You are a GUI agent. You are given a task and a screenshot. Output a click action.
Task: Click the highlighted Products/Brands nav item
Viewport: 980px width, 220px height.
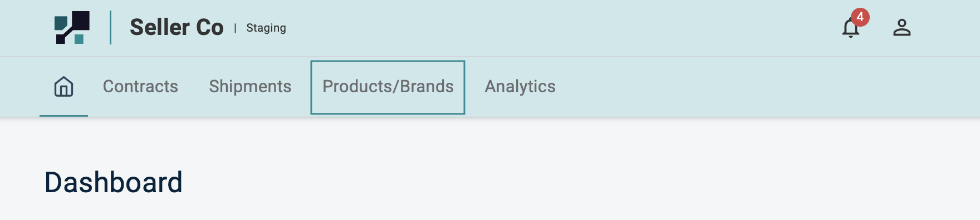pos(388,87)
